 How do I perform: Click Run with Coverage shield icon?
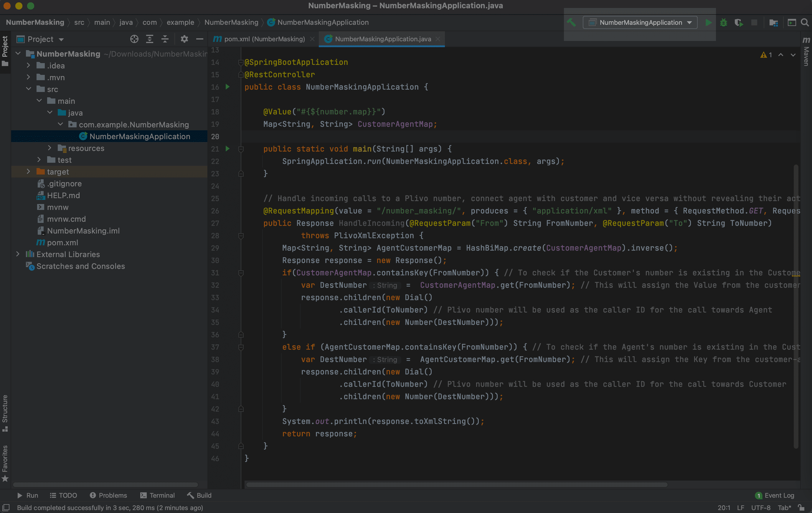[738, 23]
